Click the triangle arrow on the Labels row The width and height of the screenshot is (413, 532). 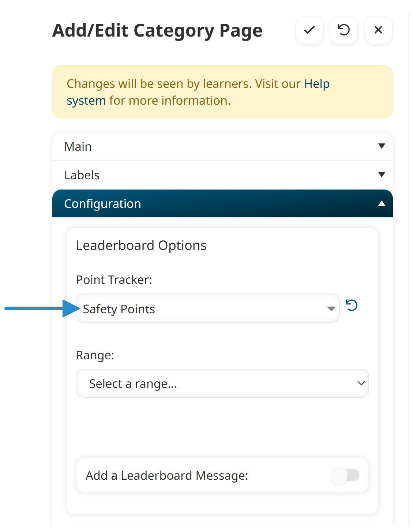point(382,175)
